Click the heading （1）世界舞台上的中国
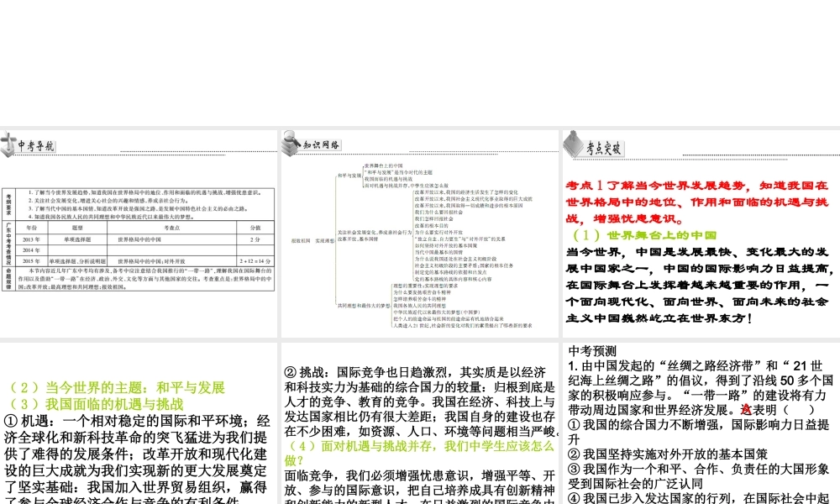 click(644, 235)
